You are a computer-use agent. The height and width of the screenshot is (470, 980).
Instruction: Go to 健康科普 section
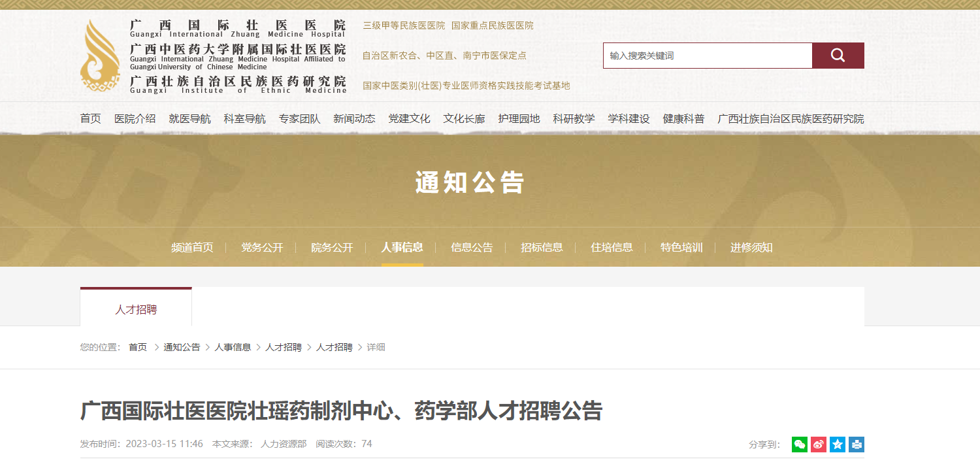[684, 119]
